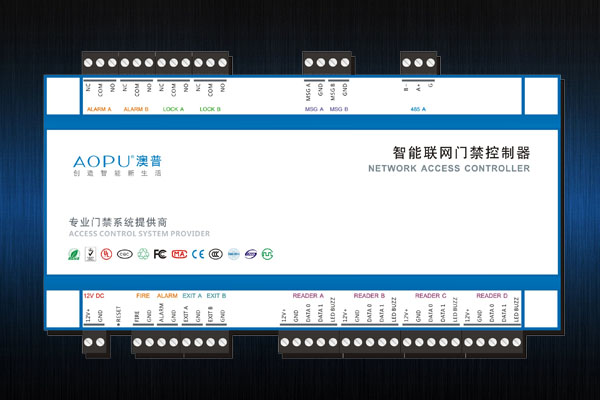Select the READER A label
The height and width of the screenshot is (400, 600).
point(308,296)
